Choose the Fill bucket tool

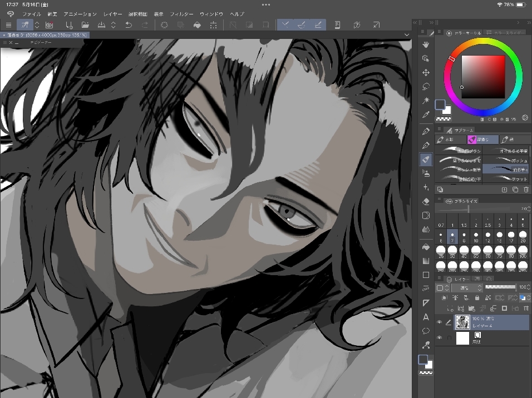tap(426, 246)
